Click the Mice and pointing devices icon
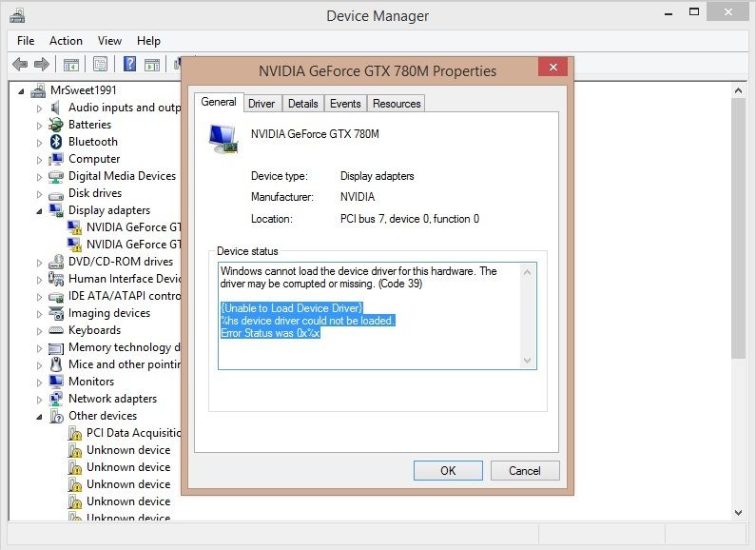 (x=56, y=364)
